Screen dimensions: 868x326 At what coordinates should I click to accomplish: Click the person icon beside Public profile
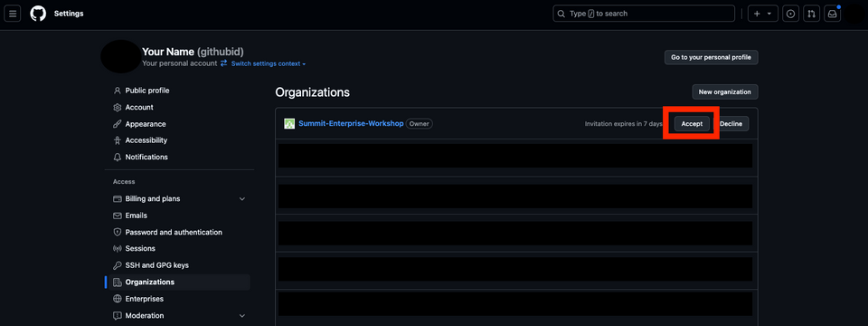pyautogui.click(x=117, y=91)
